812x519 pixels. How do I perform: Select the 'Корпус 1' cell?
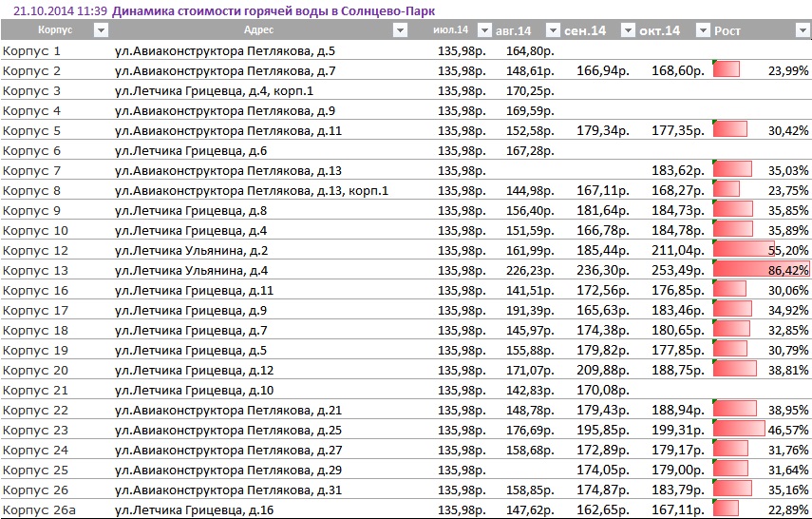(31, 50)
